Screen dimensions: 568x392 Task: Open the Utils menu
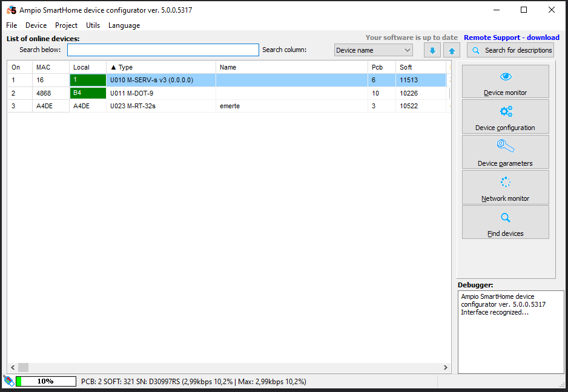click(x=93, y=25)
